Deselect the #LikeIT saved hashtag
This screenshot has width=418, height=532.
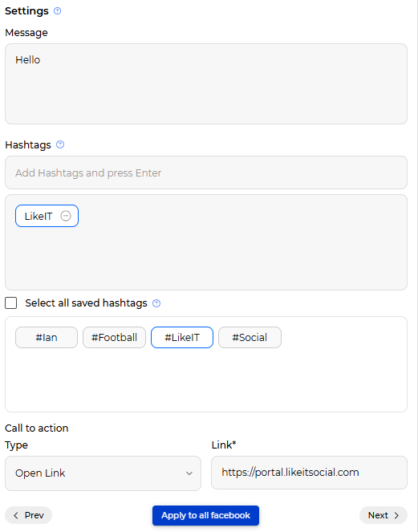[182, 337]
